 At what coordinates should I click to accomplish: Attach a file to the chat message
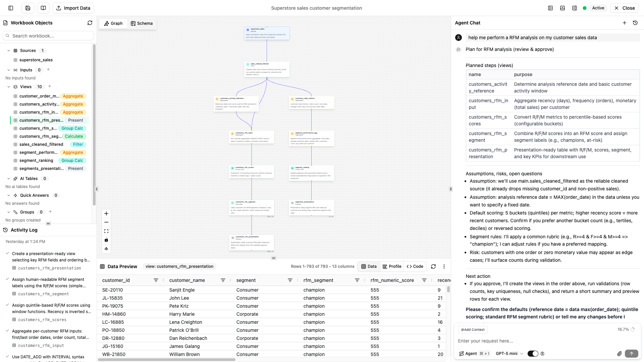click(620, 354)
